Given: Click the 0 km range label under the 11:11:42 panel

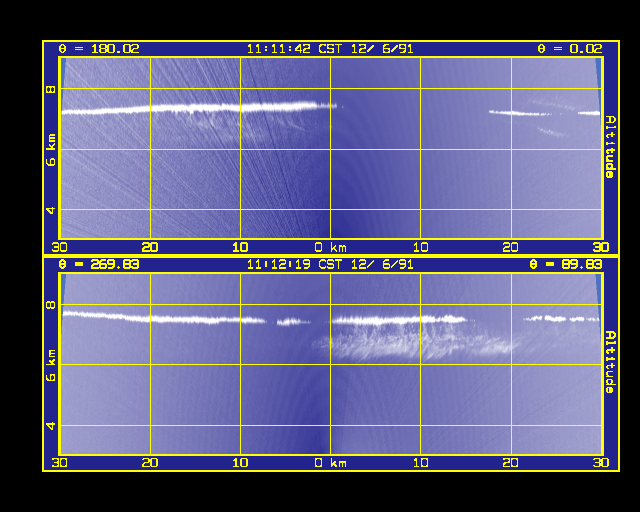Looking at the screenshot, I should point(331,247).
